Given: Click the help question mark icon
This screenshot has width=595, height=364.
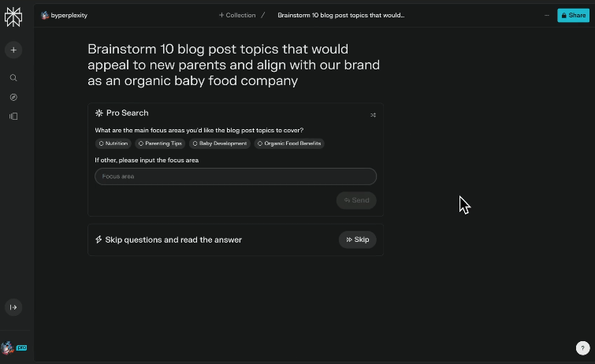Looking at the screenshot, I should pos(582,347).
